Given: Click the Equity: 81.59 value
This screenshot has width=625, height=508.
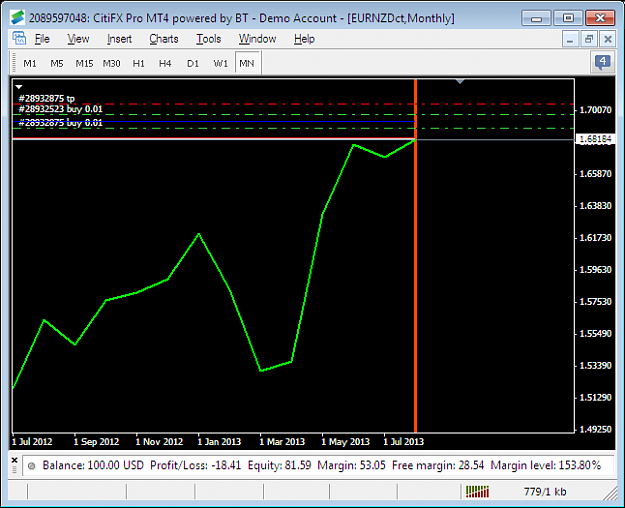Looking at the screenshot, I should (x=279, y=465).
